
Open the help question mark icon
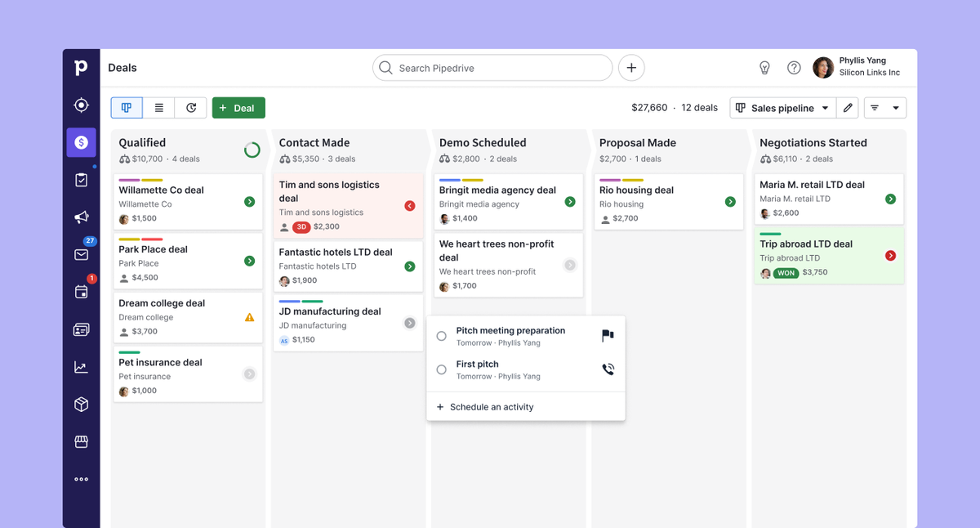pos(794,68)
